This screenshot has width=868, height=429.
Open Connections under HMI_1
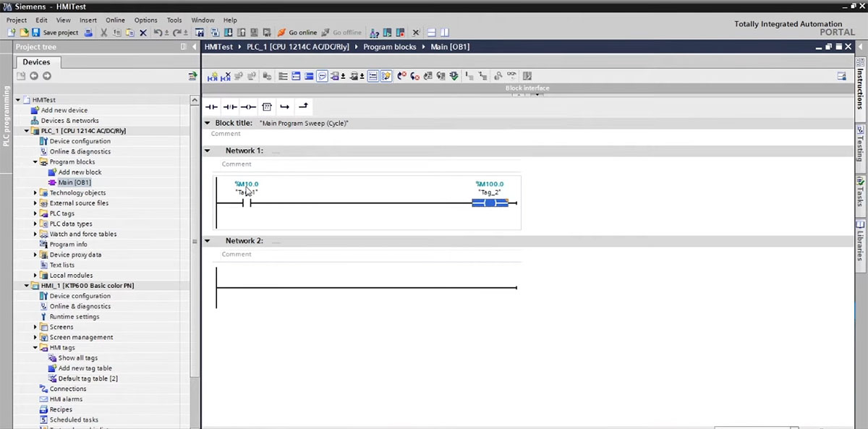click(68, 389)
